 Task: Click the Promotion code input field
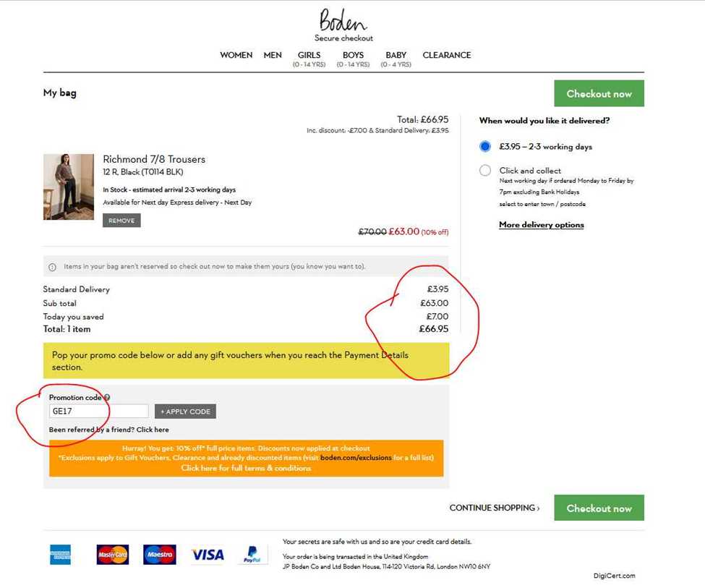click(x=98, y=411)
